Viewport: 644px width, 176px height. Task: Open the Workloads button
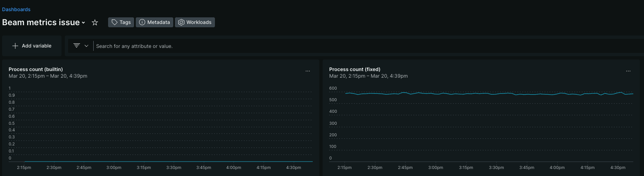195,22
